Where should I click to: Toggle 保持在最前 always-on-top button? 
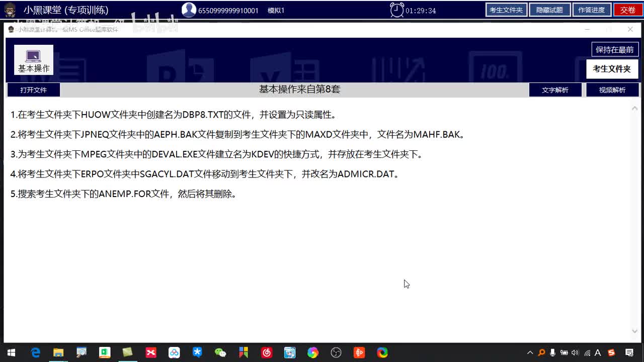point(615,49)
